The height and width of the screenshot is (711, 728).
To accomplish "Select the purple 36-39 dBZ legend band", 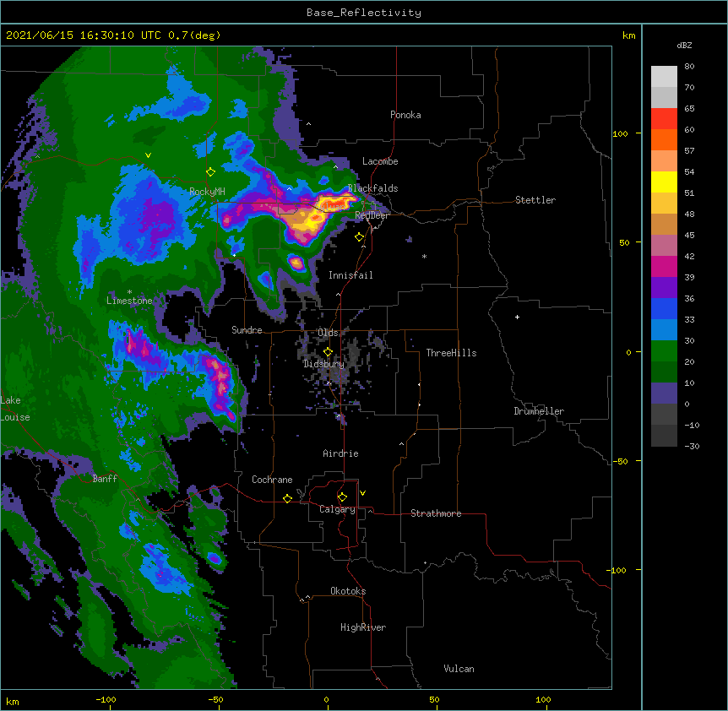I will [664, 288].
